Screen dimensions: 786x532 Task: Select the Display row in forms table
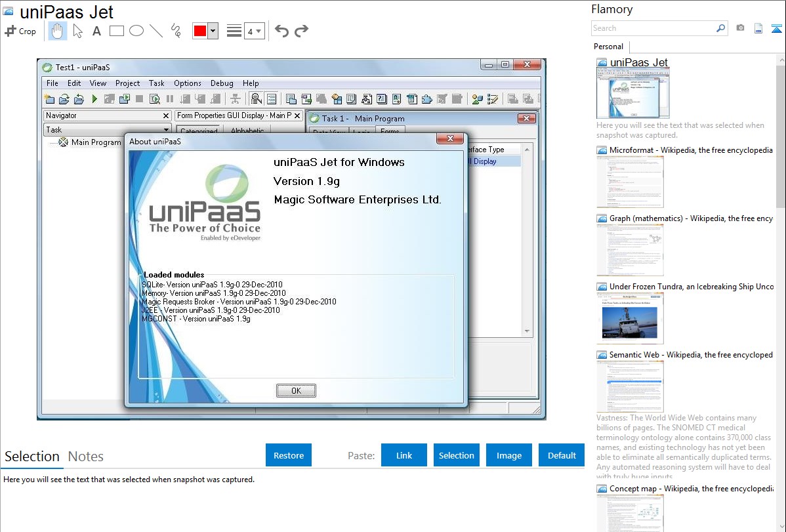(x=493, y=161)
